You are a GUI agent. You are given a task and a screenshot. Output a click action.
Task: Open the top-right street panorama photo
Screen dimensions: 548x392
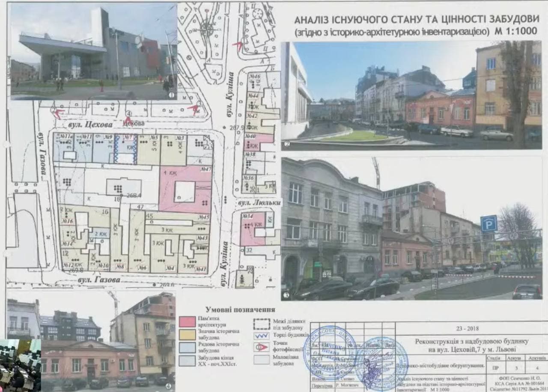tap(411, 95)
